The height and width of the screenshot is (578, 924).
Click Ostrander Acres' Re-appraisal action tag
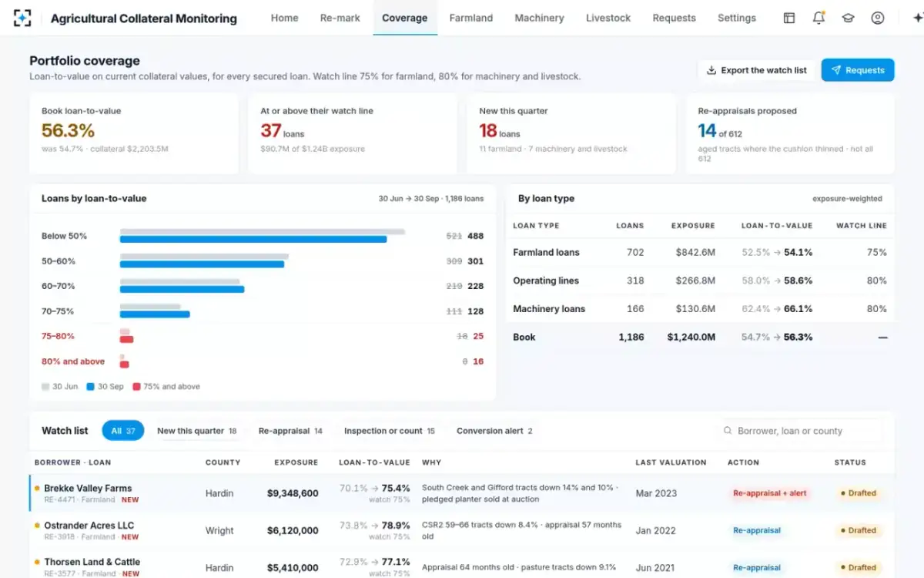click(757, 530)
